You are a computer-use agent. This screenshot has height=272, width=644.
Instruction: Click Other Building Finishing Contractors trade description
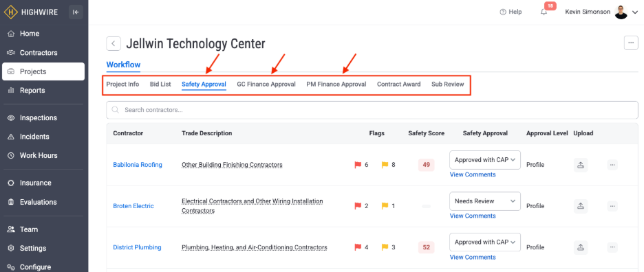click(x=232, y=165)
